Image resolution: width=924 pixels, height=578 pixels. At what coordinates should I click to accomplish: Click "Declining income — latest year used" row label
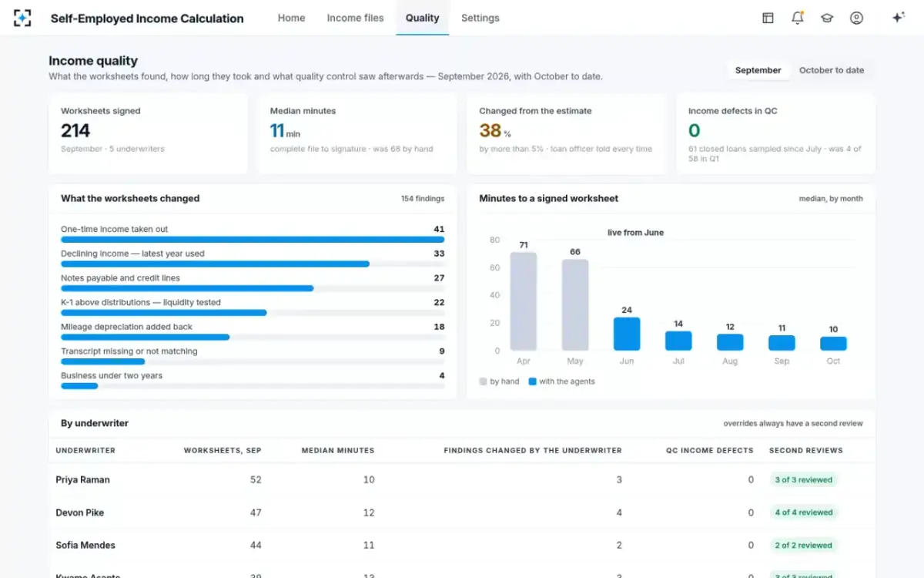132,254
